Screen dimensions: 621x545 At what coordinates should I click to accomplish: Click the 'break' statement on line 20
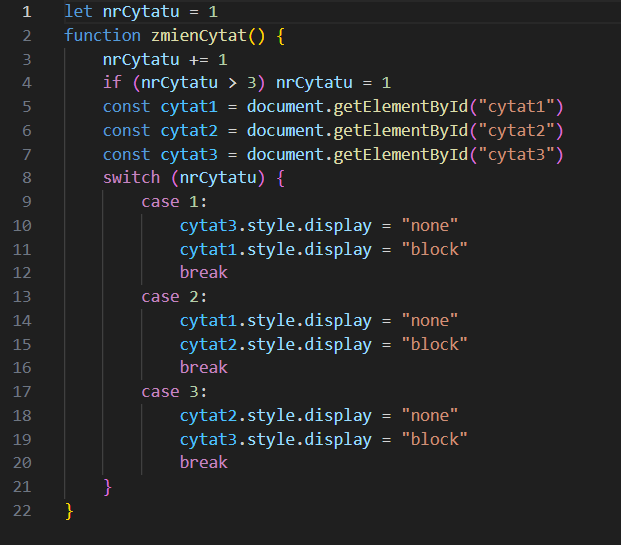tap(204, 462)
